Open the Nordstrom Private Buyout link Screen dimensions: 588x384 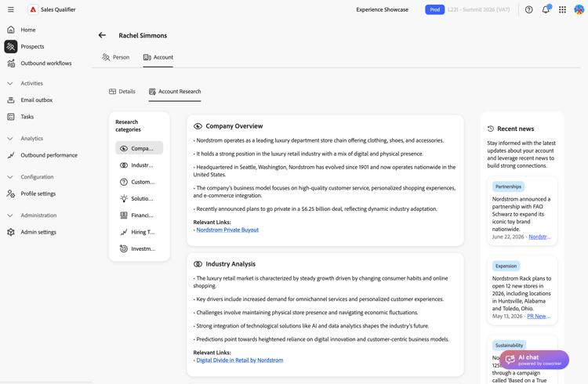pyautogui.click(x=227, y=230)
